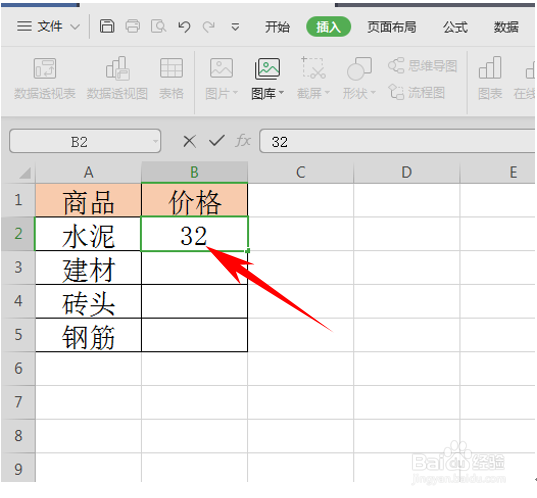This screenshot has width=537, height=498.
Task: Confirm the entry with the checkmark icon
Action: tap(216, 141)
